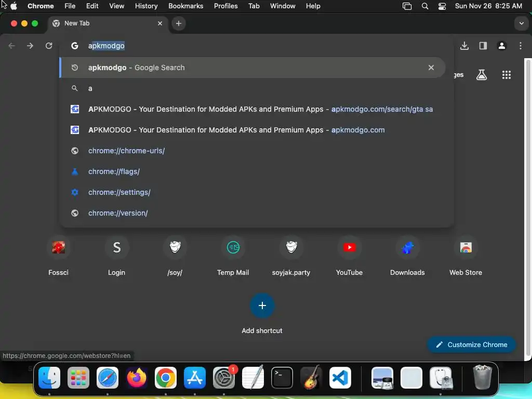Select the New Tab tab

(107, 23)
